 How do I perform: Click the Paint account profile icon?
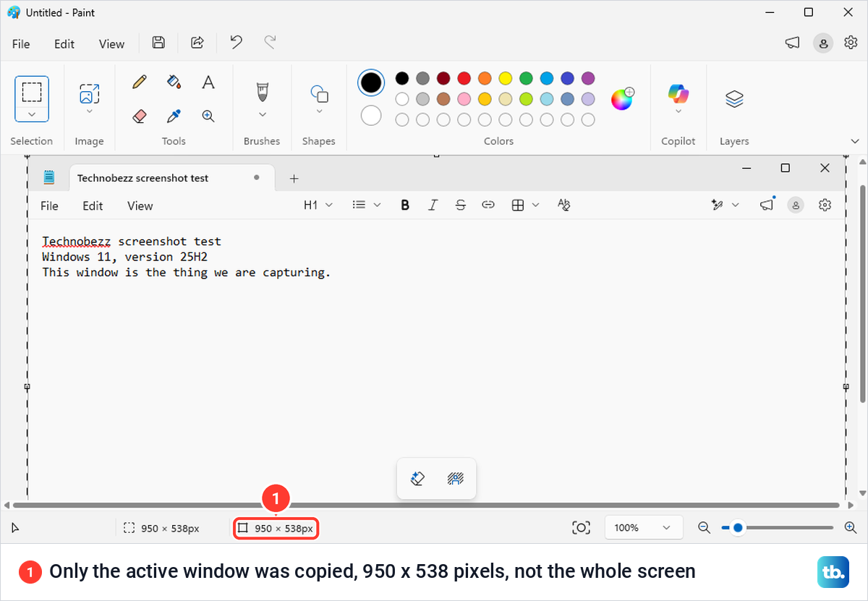click(x=823, y=43)
